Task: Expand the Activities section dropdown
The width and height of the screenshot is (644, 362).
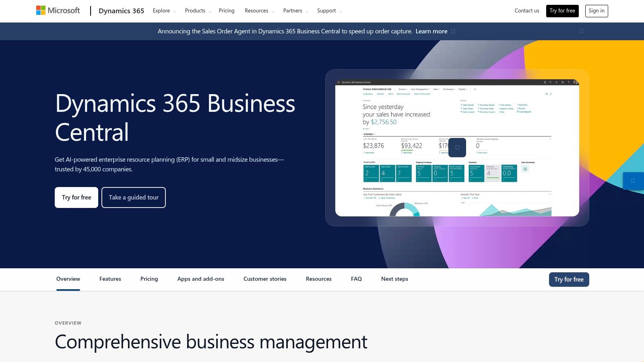Action: 369,134
